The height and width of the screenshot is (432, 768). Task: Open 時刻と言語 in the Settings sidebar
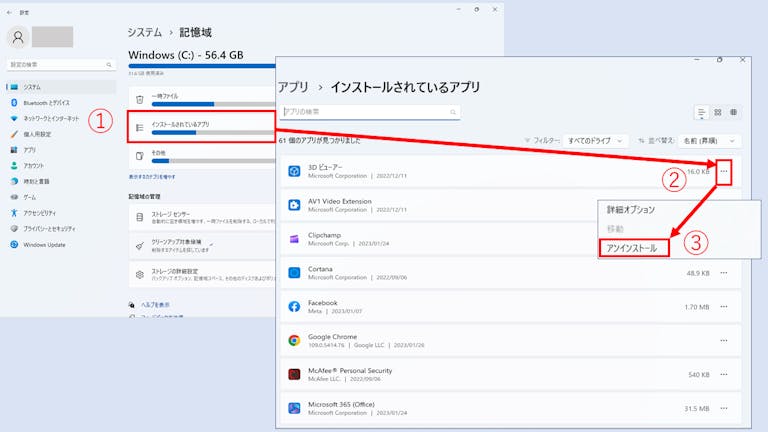[x=61, y=181]
